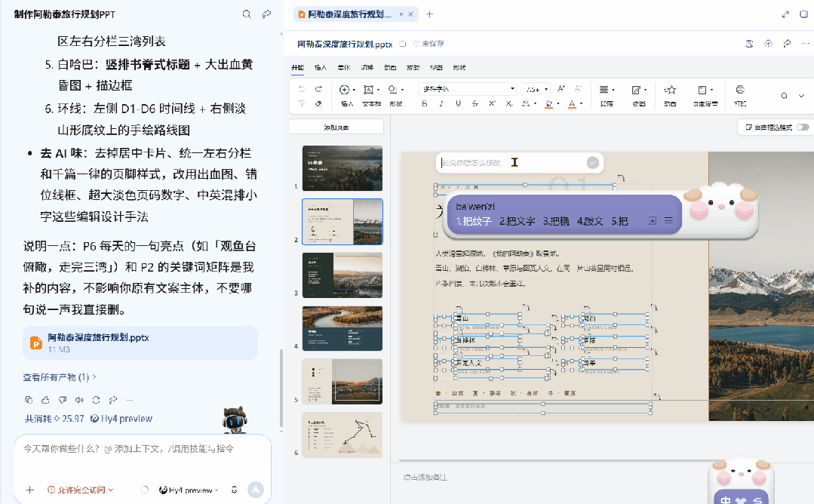Open the second ribbon tab 插入
The width and height of the screenshot is (814, 504).
click(321, 67)
